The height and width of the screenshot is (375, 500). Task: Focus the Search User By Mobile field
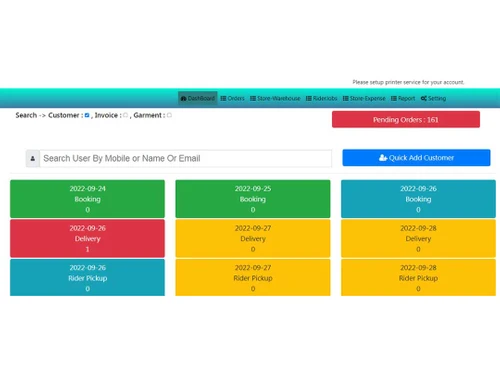(186, 158)
